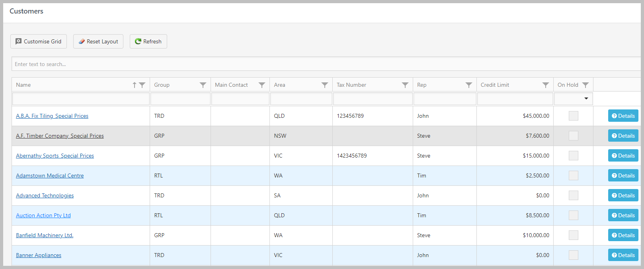Image resolution: width=644 pixels, height=269 pixels.
Task: Open the Name column filter icon
Action: [142, 85]
